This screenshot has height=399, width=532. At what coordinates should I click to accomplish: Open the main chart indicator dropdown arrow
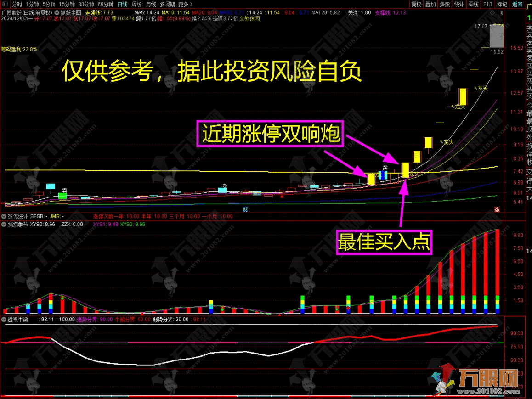point(57,12)
